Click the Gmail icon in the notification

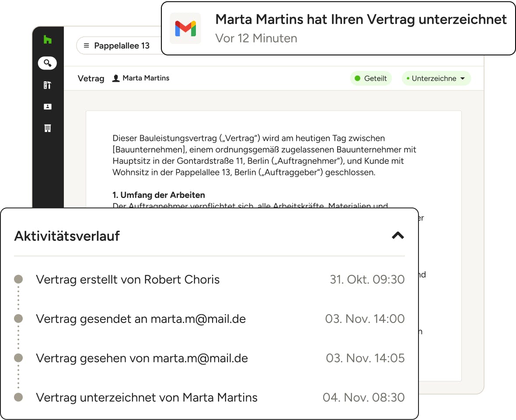[185, 28]
